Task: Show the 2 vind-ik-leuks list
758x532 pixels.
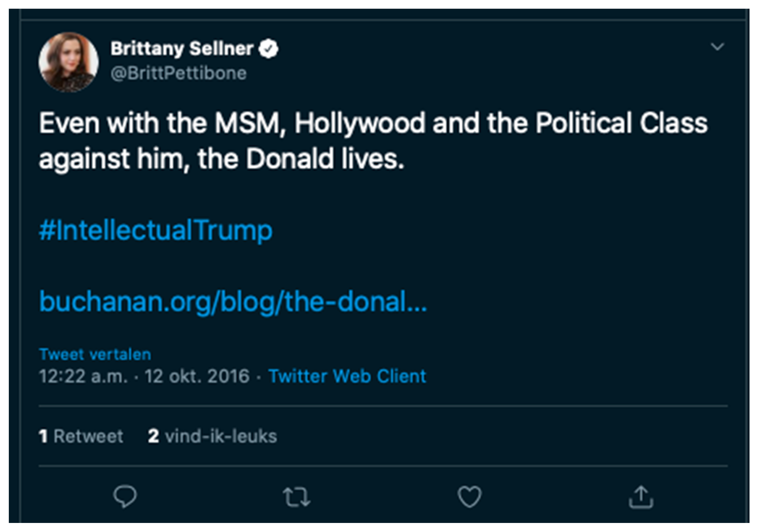Action: coord(213,436)
